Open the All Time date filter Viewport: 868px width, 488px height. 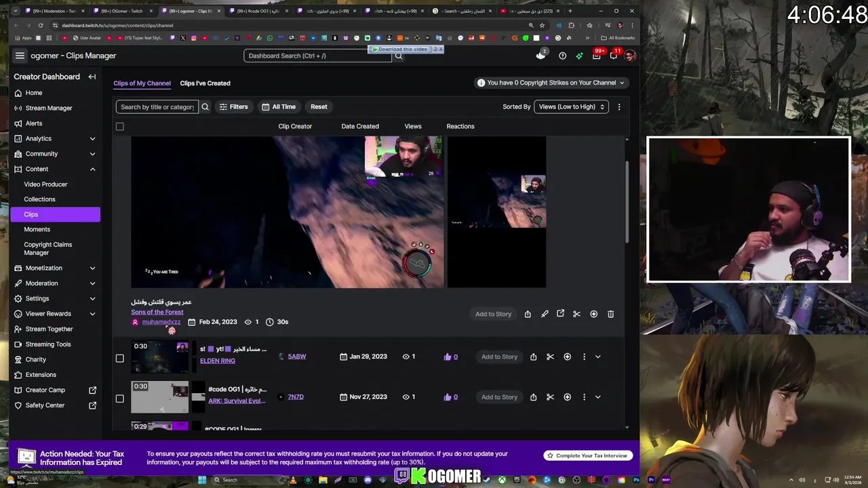279,106
